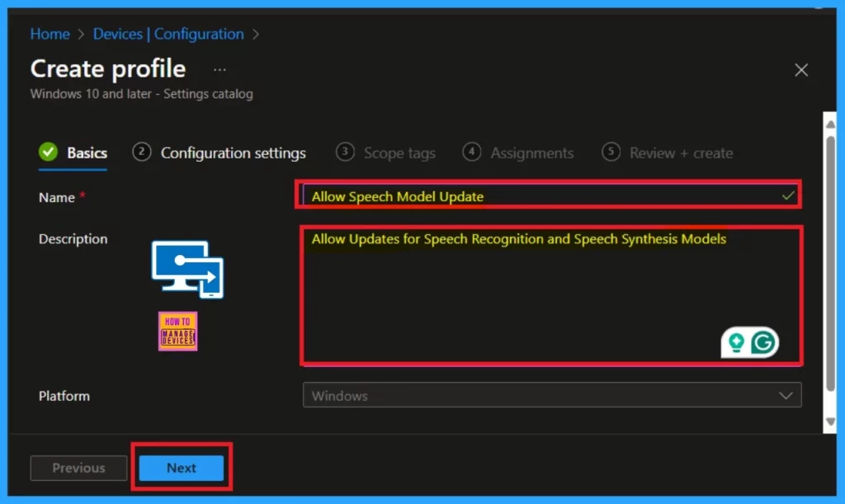Open the ellipsis menu beside Create profile
Viewport: 845px width, 504px height.
click(220, 69)
